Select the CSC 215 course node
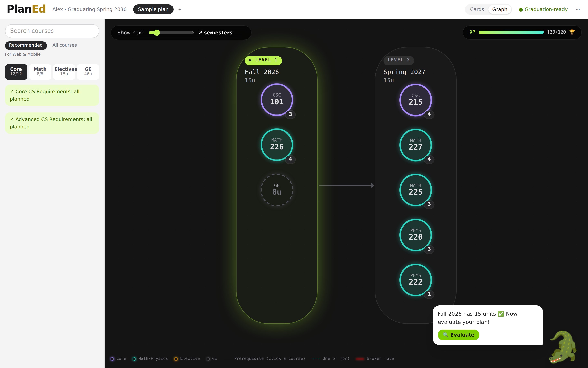The image size is (588, 368). [x=415, y=100]
